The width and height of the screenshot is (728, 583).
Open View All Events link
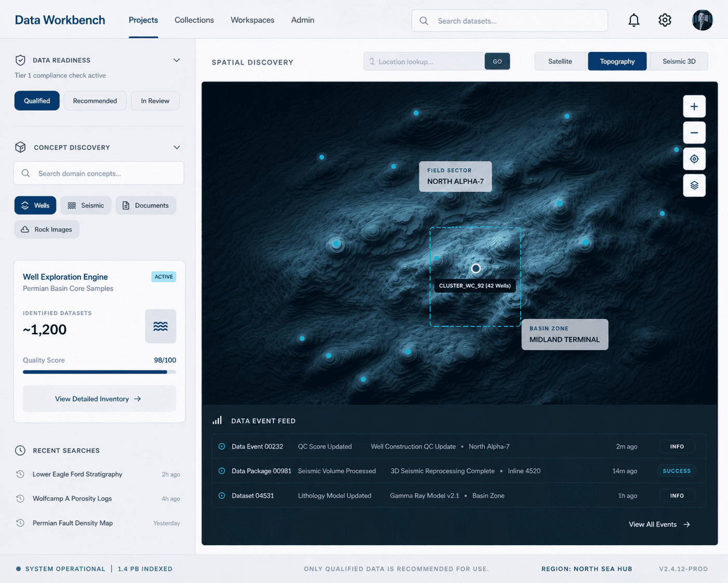coord(659,524)
